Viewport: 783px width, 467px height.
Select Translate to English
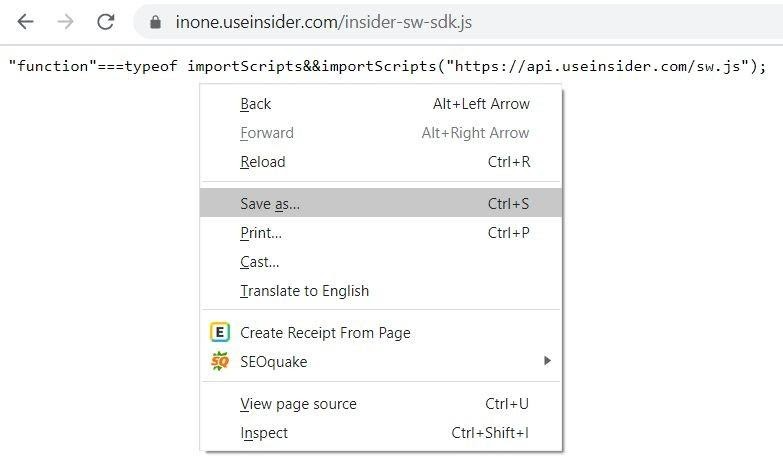tap(305, 291)
